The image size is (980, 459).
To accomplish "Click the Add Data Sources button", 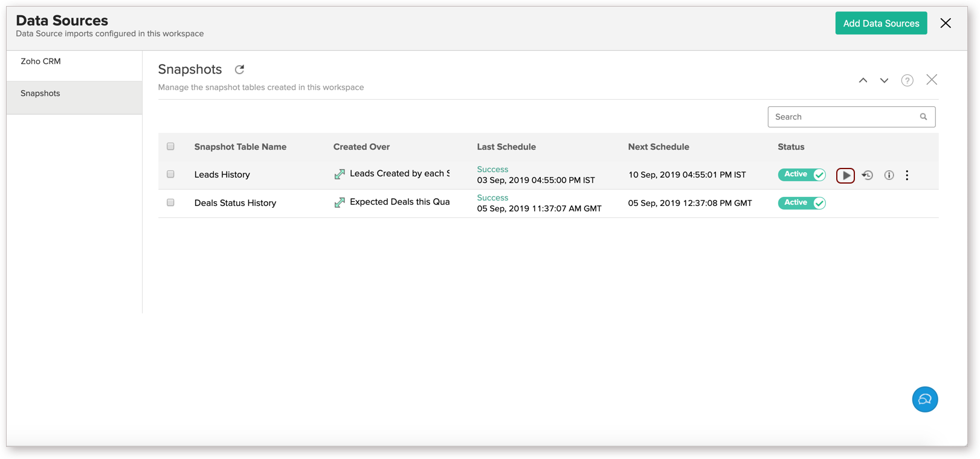I will click(x=880, y=24).
